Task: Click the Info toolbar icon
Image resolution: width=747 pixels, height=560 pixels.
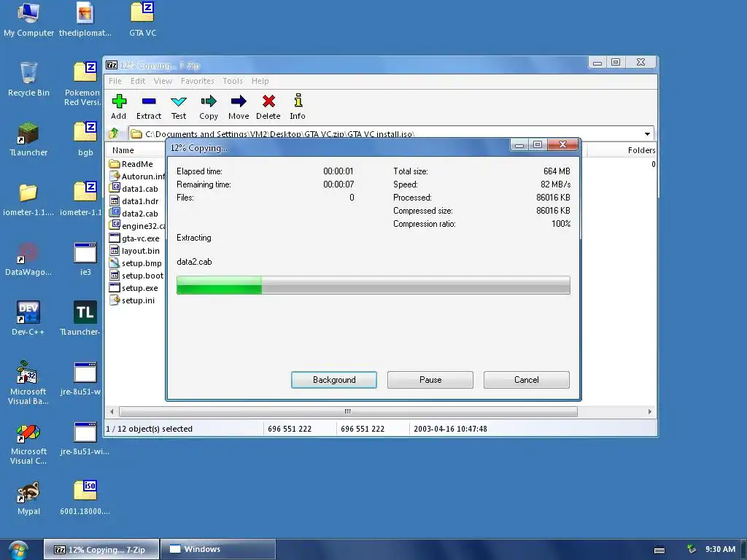Action: point(298,106)
